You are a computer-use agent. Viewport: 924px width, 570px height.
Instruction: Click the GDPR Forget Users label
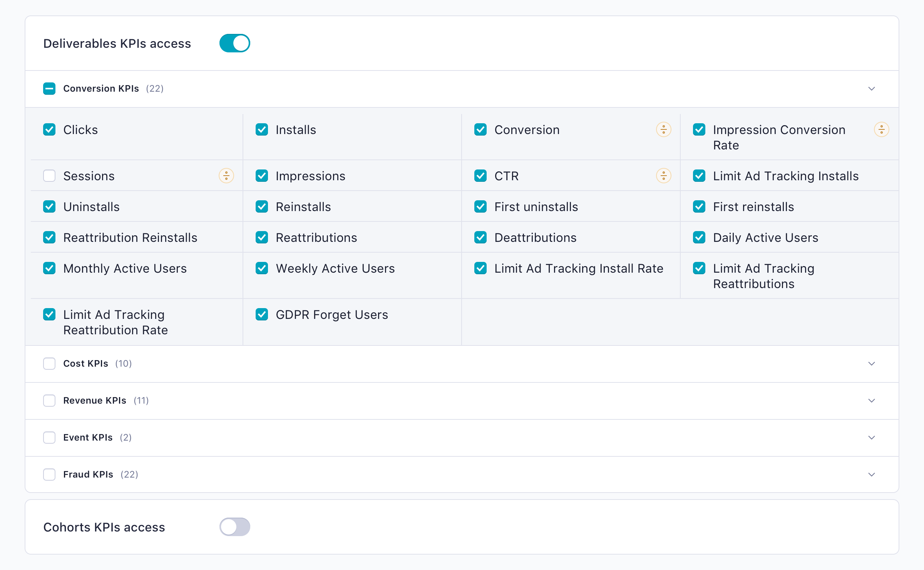(332, 315)
